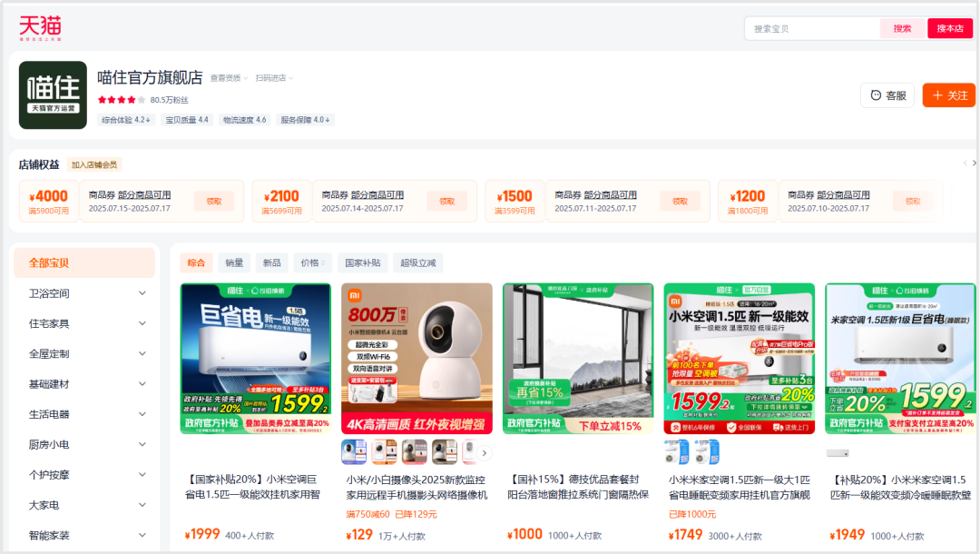Select 全部宝贝 in the sidebar

83,263
